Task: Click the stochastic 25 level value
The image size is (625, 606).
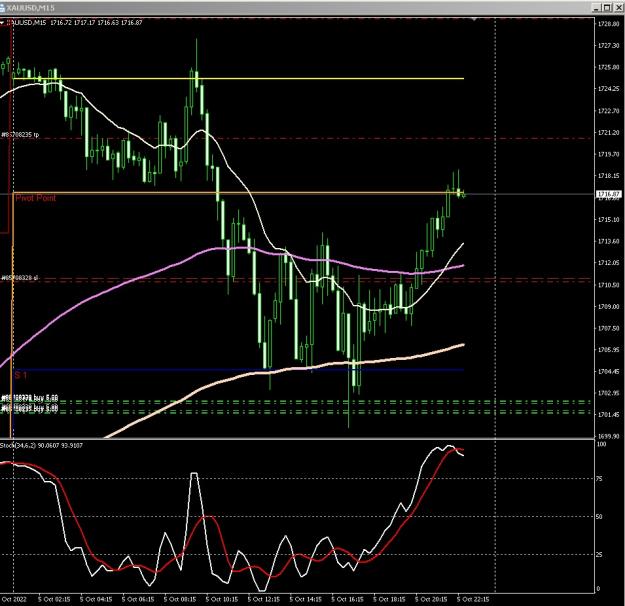Action: (599, 555)
